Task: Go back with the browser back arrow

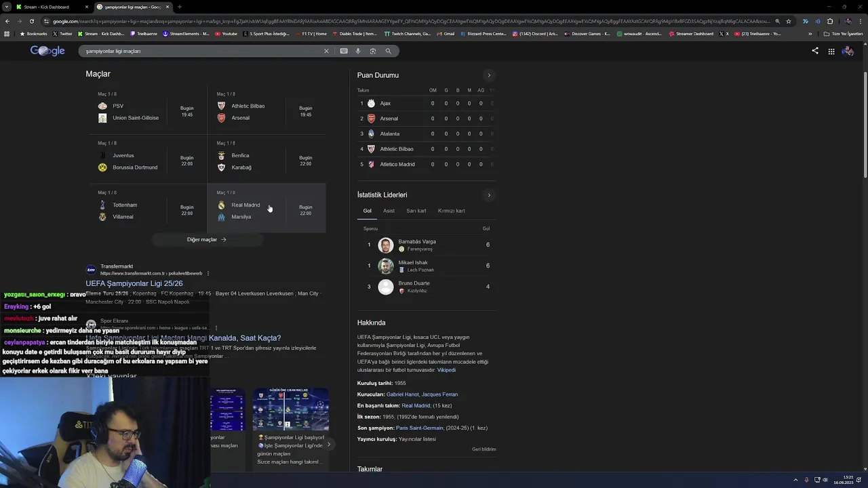Action: pyautogui.click(x=7, y=21)
